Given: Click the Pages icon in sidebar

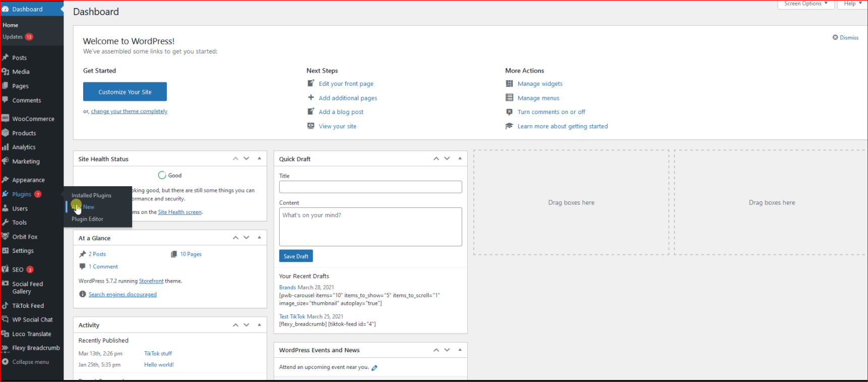Looking at the screenshot, I should click(6, 86).
